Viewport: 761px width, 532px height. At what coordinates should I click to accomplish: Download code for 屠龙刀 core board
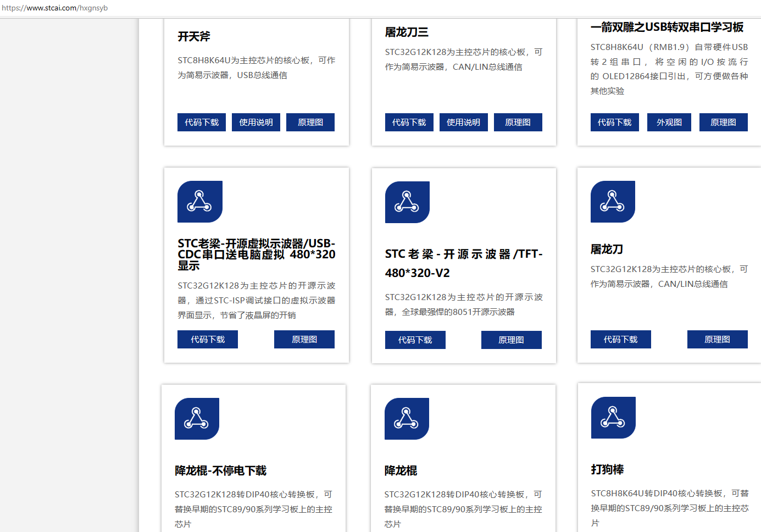(621, 340)
